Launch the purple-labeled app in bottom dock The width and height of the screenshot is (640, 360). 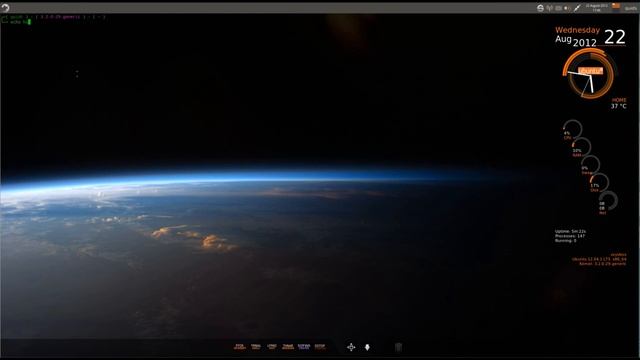pos(304,347)
